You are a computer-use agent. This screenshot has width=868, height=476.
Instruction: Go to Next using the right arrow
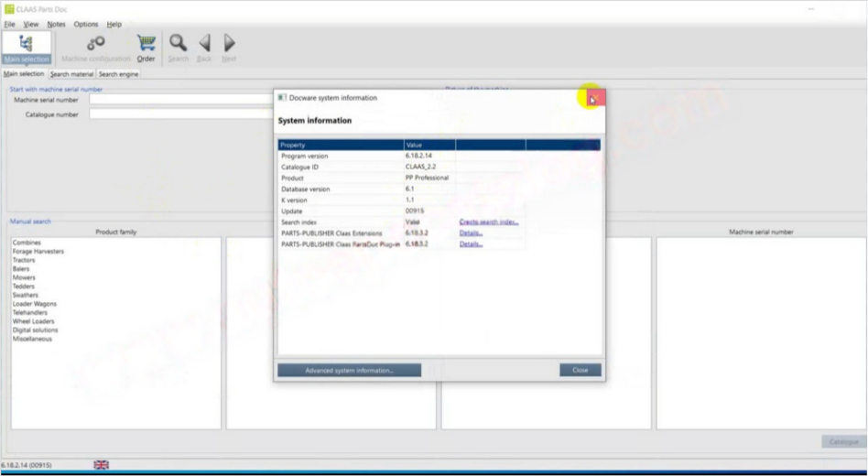(x=229, y=48)
